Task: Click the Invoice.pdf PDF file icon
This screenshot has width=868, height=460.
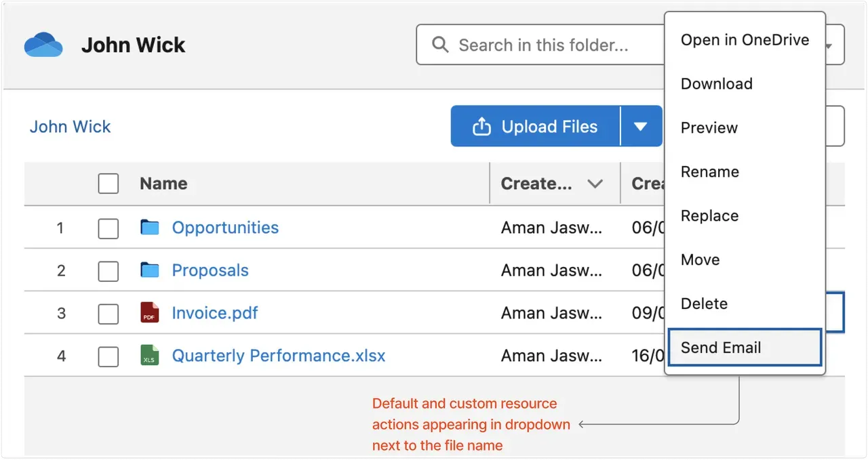Action: (149, 313)
